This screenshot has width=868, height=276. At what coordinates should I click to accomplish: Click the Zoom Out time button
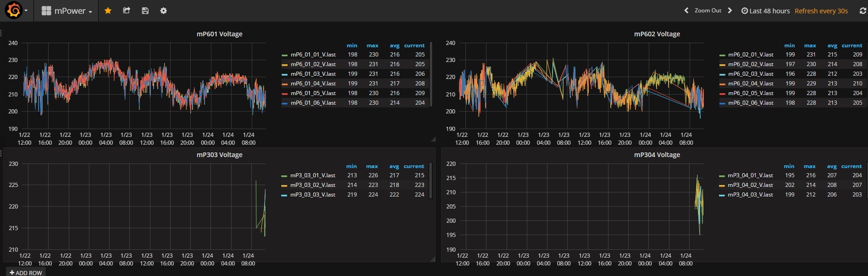point(708,11)
